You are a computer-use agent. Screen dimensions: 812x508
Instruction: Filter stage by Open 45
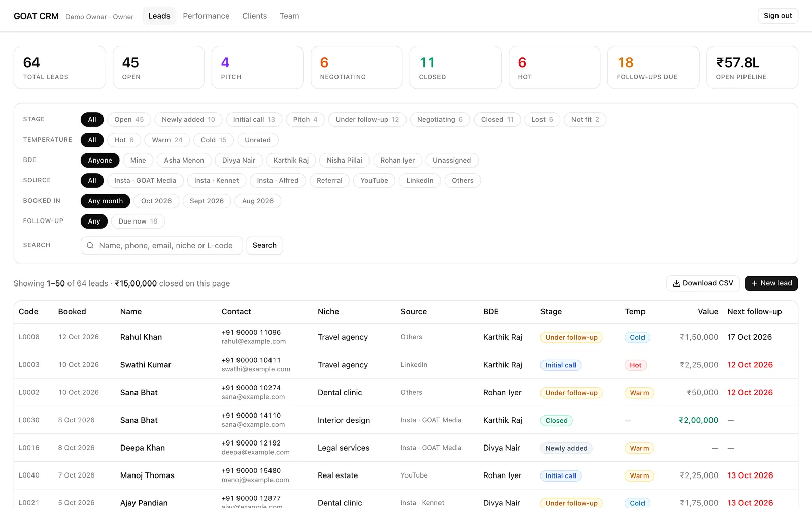pyautogui.click(x=129, y=120)
